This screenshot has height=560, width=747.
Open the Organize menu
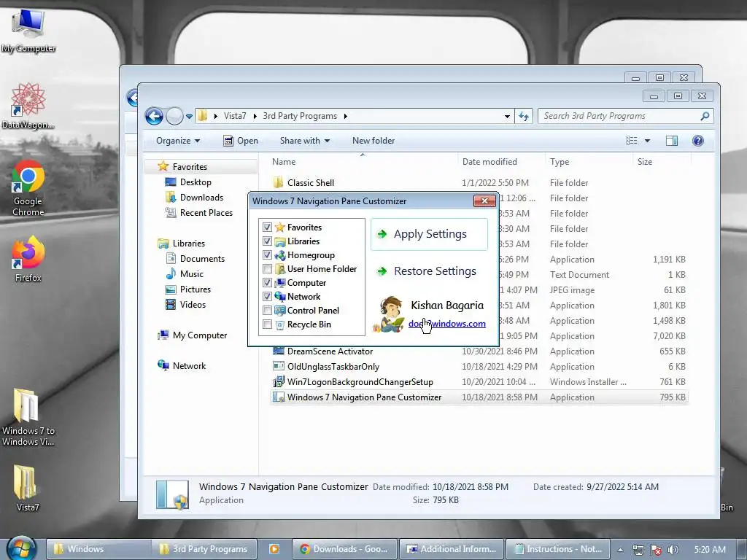click(178, 141)
